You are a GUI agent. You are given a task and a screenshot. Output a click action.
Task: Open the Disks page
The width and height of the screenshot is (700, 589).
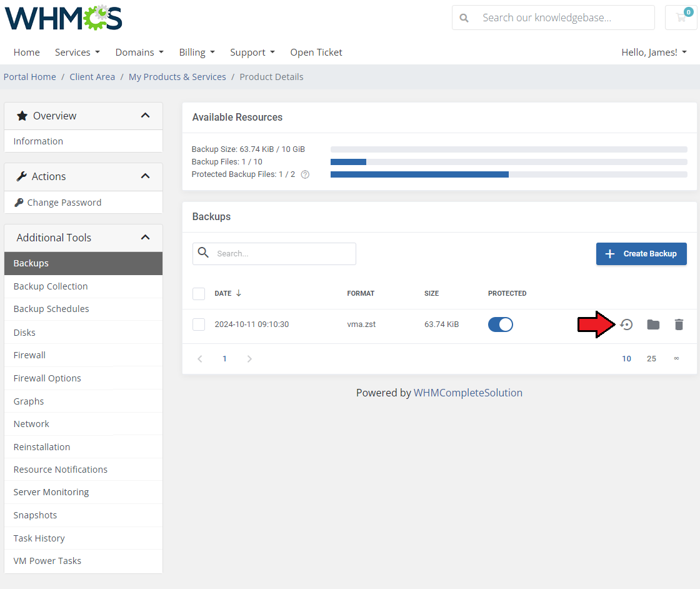tap(84, 332)
